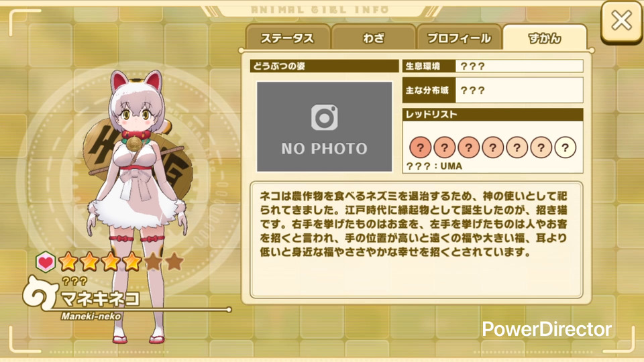Click the マネキネコ name label
Viewport: 644px width, 362px height.
click(x=100, y=298)
